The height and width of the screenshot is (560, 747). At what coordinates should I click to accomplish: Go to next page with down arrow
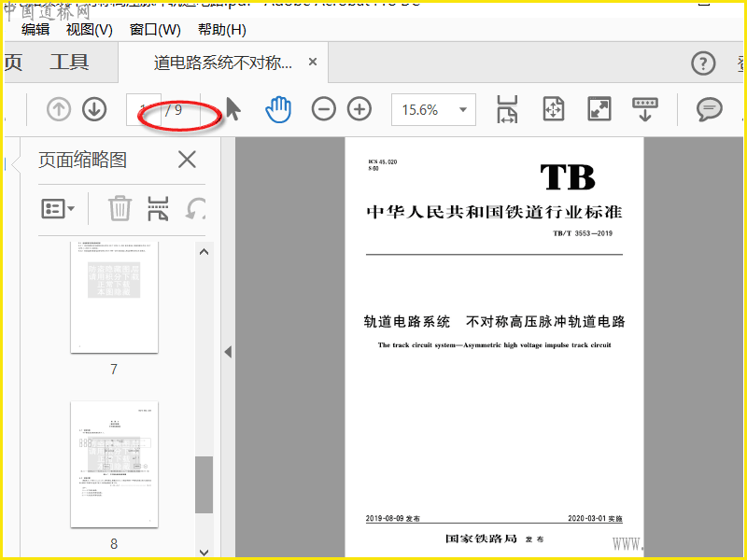(x=94, y=109)
